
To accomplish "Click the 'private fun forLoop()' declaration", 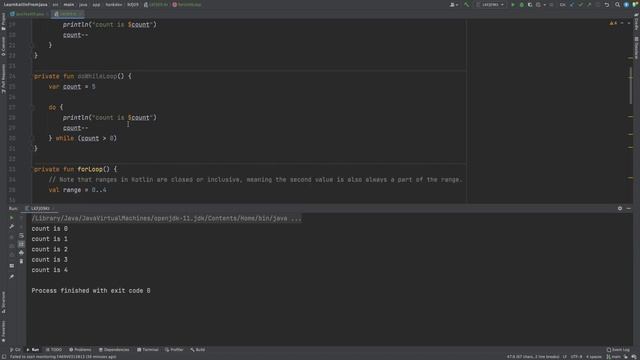I will pos(75,169).
